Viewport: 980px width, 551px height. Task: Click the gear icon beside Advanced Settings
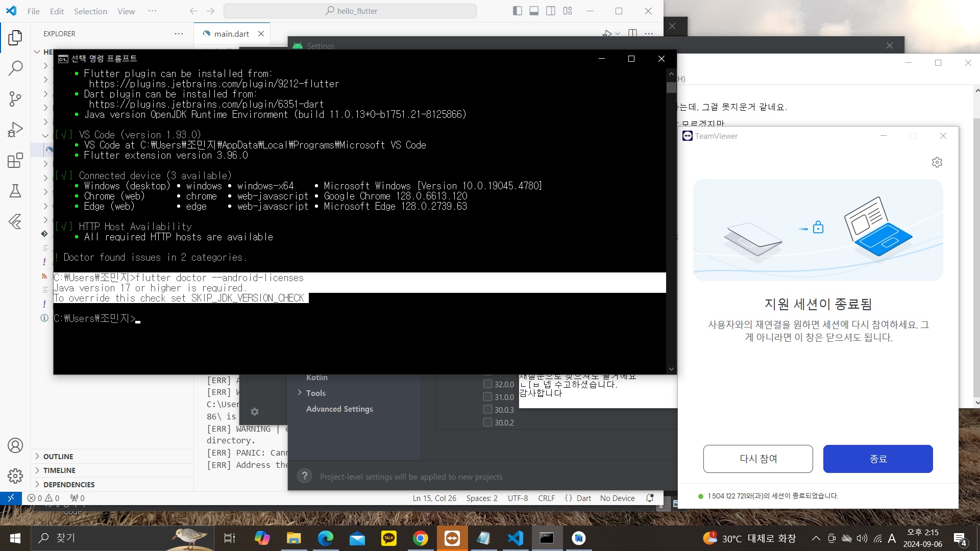[255, 411]
